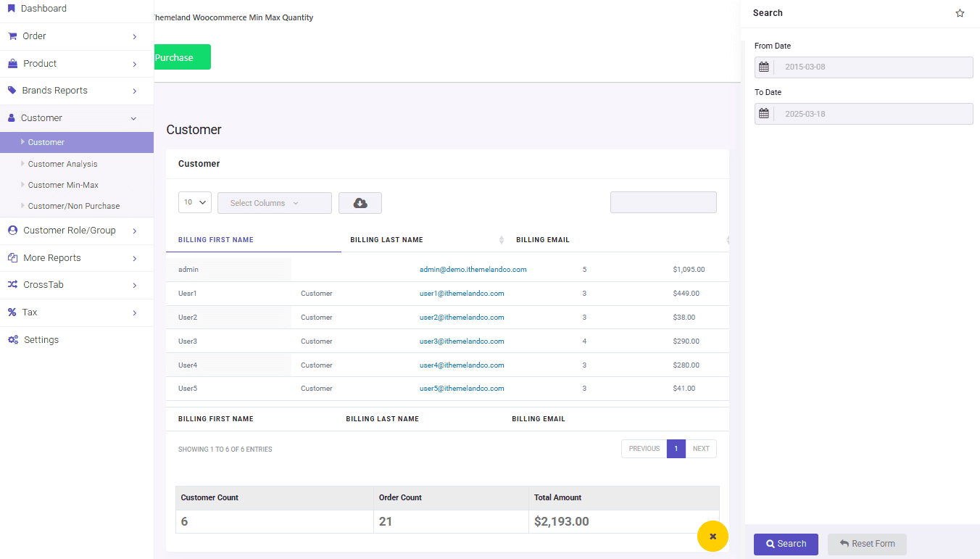Email user3@ithemelandco.com via its link
Viewport: 980px width, 559px height.
(x=462, y=341)
